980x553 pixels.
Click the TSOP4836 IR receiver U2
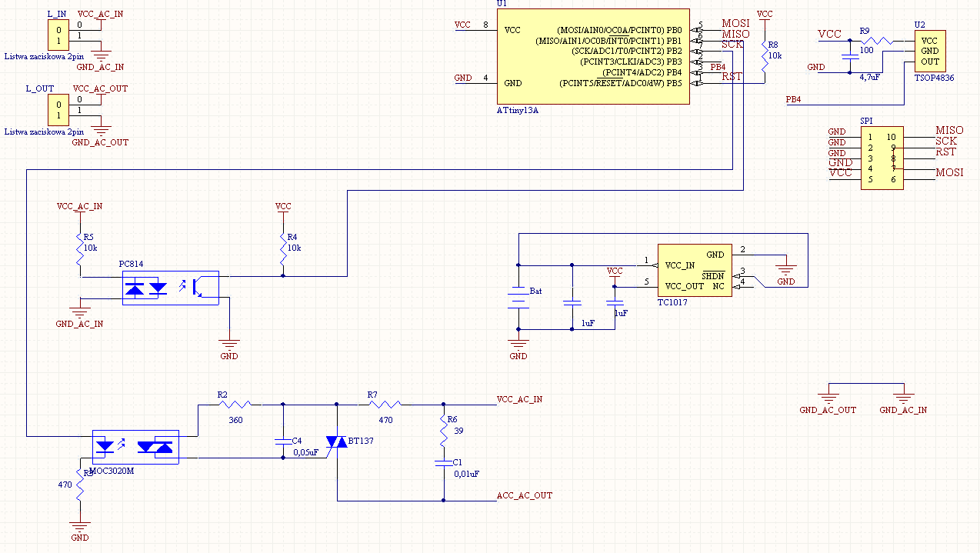click(929, 52)
